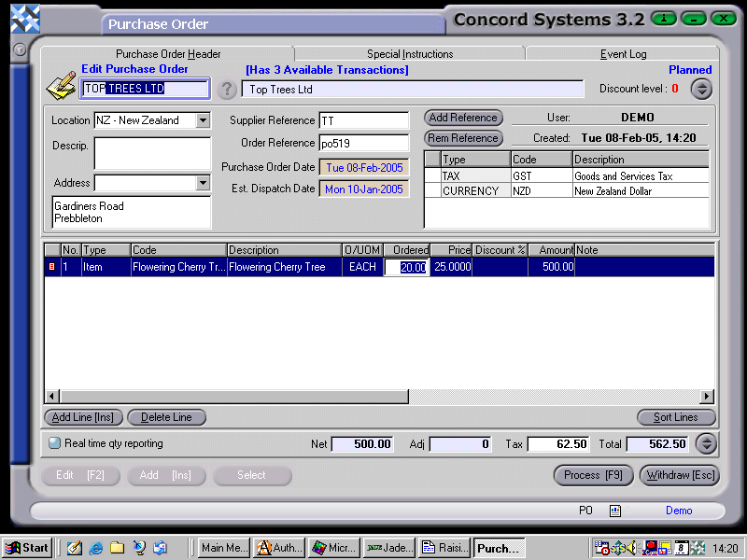Click the Total amount stepper control
This screenshot has height=560, width=747.
(x=706, y=444)
